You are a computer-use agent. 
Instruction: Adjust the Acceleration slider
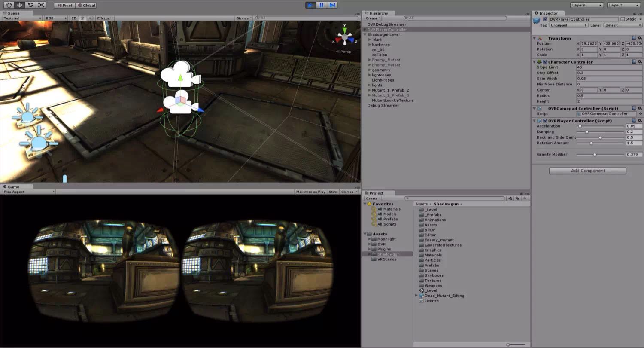pyautogui.click(x=600, y=126)
